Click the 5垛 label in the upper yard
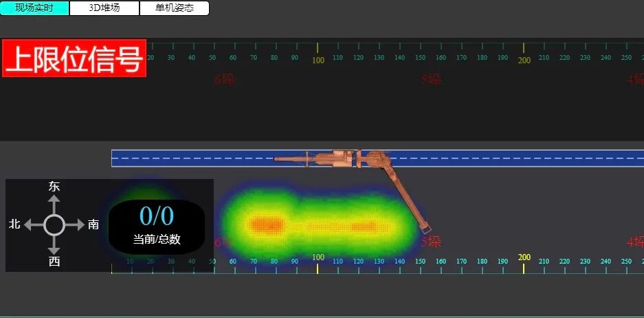 point(431,79)
